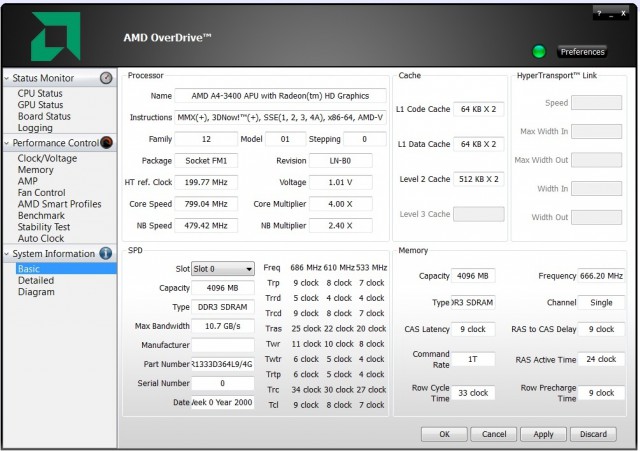Click the Row Cycle Time 33 clock field

(x=473, y=393)
